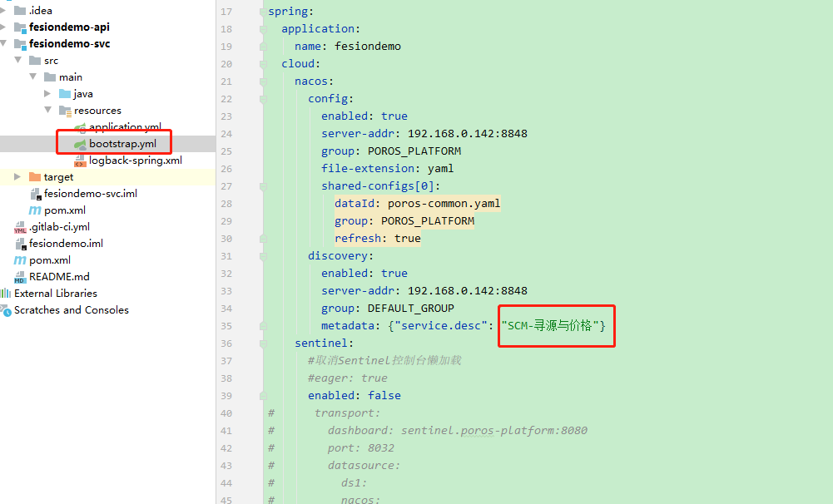Image resolution: width=833 pixels, height=504 pixels.
Task: Fold the sentinel block at line 36
Action: (x=263, y=343)
